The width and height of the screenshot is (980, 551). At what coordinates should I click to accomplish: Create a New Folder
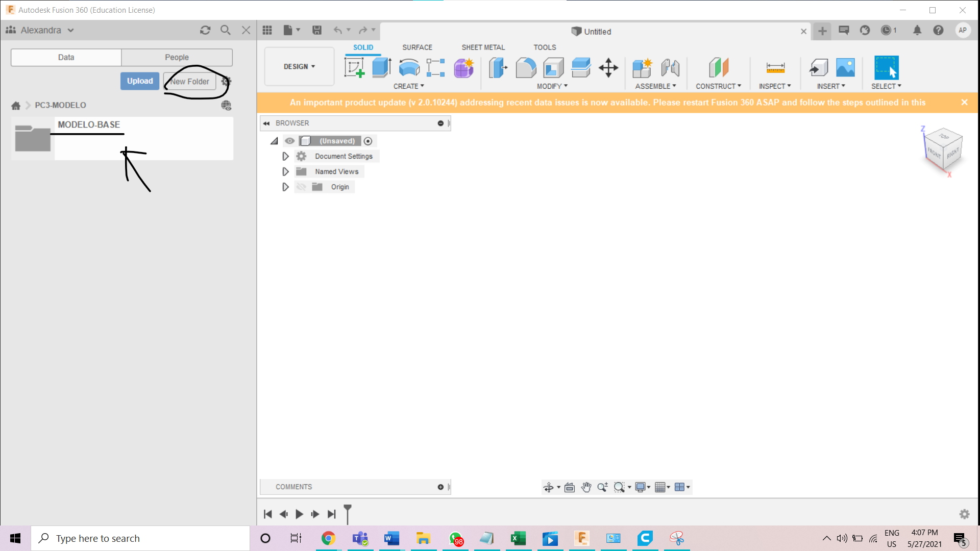(189, 81)
